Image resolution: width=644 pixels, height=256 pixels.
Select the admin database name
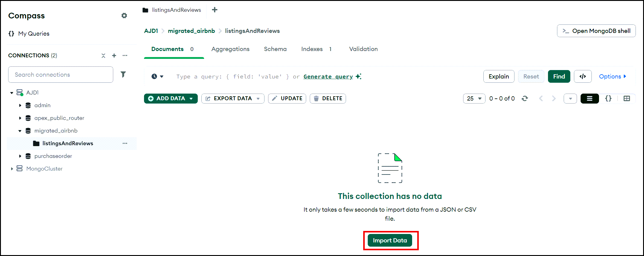[x=42, y=105]
